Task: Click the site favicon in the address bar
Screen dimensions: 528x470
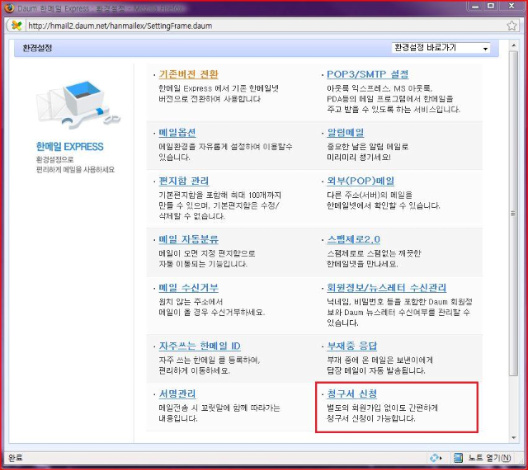Action: 16,26
